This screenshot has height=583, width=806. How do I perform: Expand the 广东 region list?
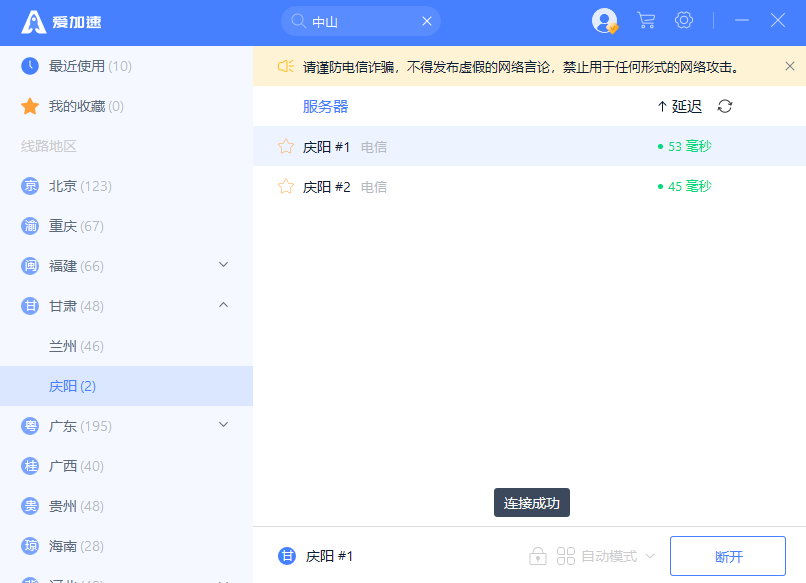click(224, 425)
